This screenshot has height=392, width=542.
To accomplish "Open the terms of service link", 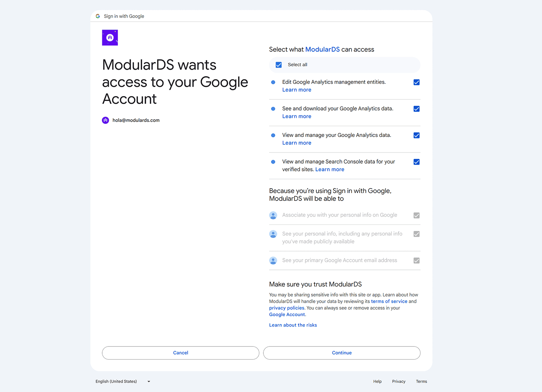I will click(389, 301).
